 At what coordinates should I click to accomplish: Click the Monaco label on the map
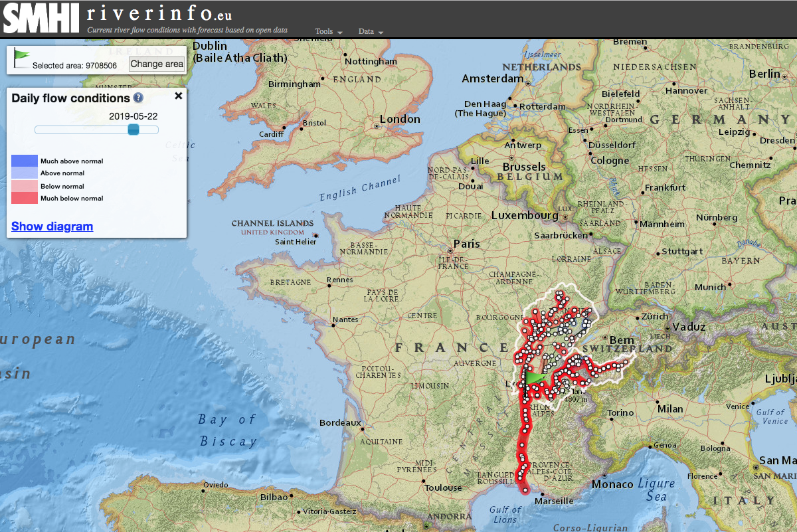pyautogui.click(x=612, y=484)
